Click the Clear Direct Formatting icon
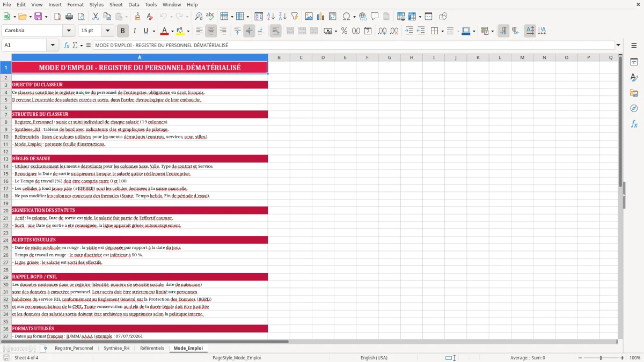 pyautogui.click(x=150, y=17)
